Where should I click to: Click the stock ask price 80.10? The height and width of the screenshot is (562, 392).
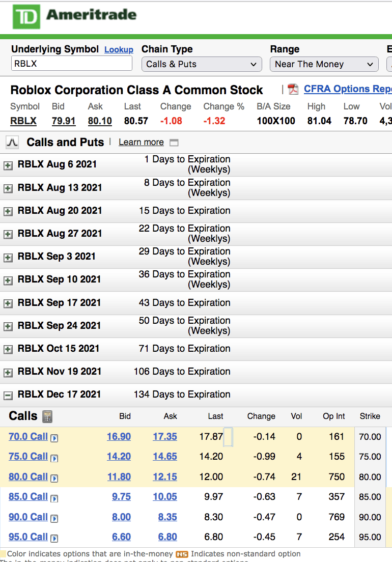[100, 121]
